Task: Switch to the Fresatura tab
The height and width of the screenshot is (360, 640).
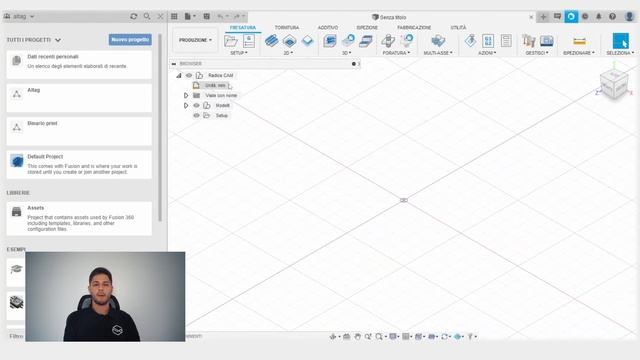Action: (x=242, y=27)
